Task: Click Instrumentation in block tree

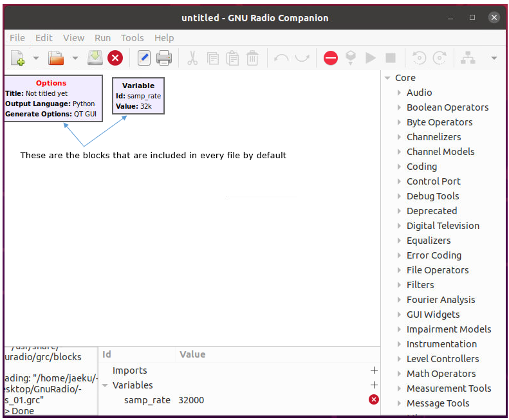Action: coord(441,344)
